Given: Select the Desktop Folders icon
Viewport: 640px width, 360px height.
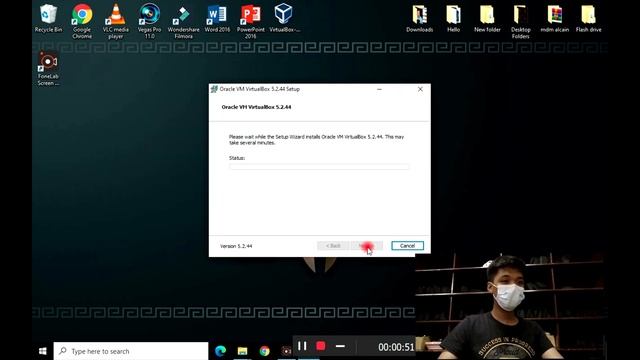Looking at the screenshot, I should coord(520,21).
